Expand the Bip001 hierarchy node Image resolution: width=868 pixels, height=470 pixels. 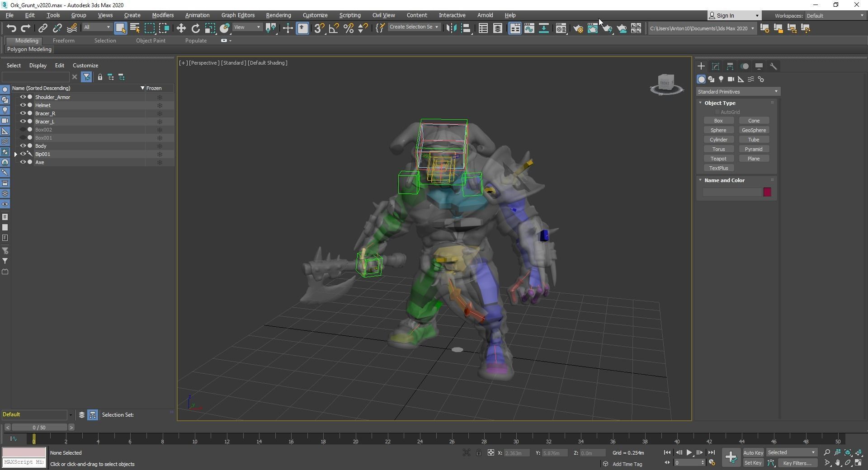click(x=16, y=154)
